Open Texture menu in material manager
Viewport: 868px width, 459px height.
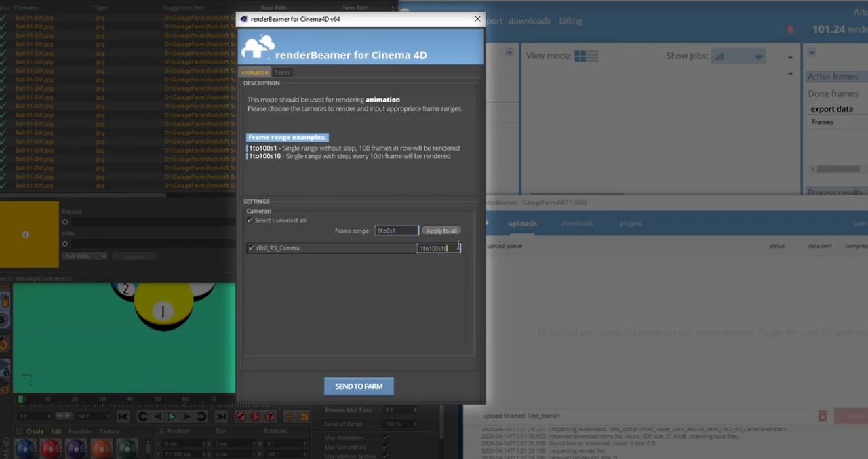coord(109,431)
